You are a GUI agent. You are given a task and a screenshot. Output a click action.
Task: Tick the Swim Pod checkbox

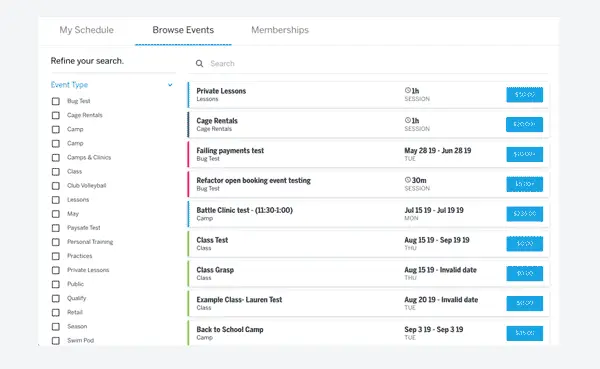tap(56, 341)
